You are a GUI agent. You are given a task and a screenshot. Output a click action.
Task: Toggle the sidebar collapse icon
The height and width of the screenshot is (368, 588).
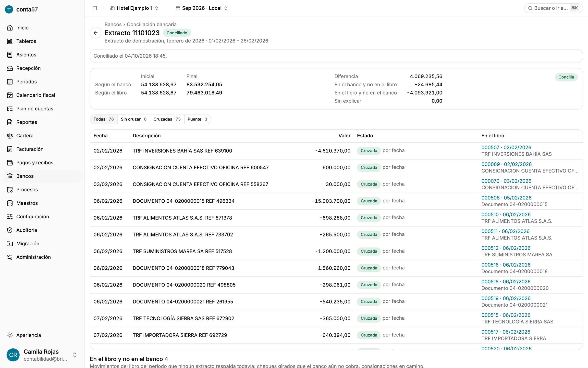point(95,8)
